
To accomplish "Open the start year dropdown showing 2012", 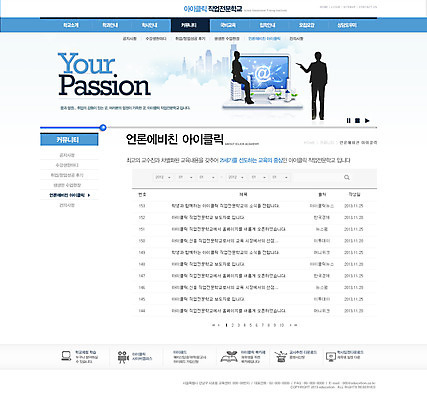I will pyautogui.click(x=163, y=177).
